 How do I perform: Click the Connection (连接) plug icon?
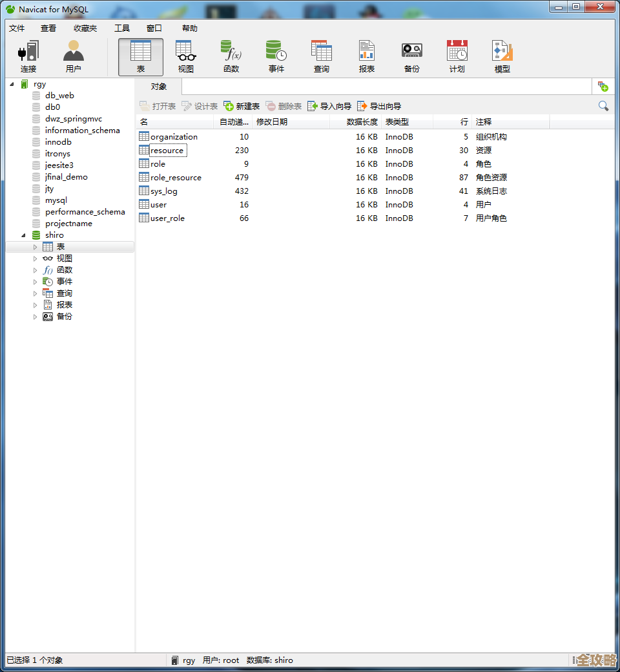(x=28, y=51)
